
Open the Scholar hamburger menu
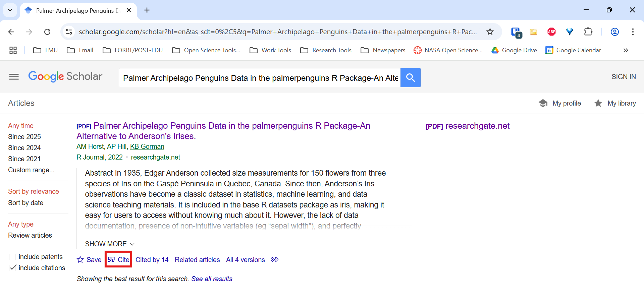pyautogui.click(x=14, y=77)
